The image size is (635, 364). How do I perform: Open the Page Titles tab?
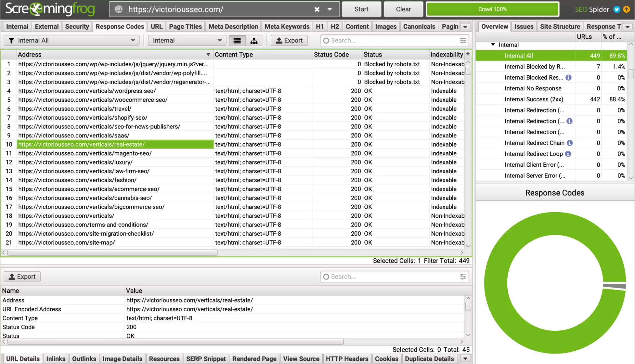[185, 27]
